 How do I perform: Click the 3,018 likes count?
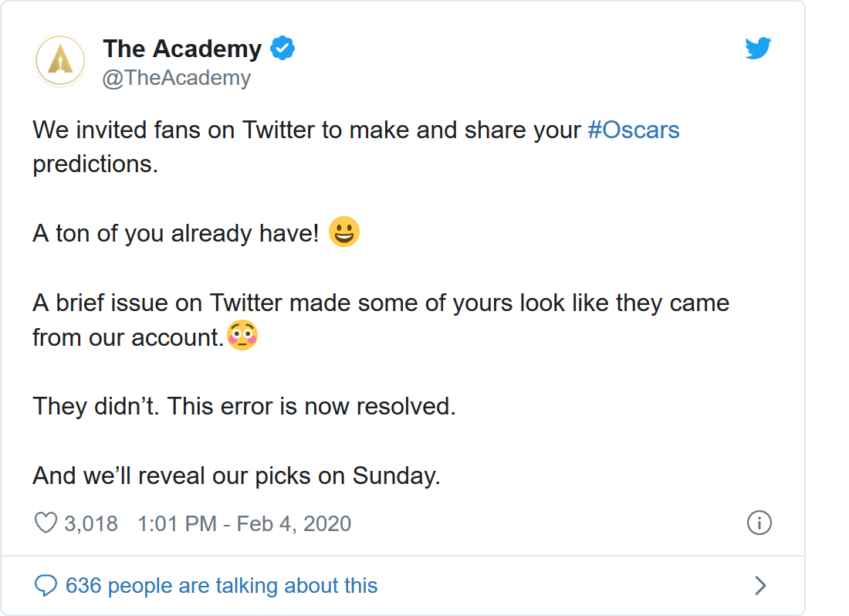[91, 523]
